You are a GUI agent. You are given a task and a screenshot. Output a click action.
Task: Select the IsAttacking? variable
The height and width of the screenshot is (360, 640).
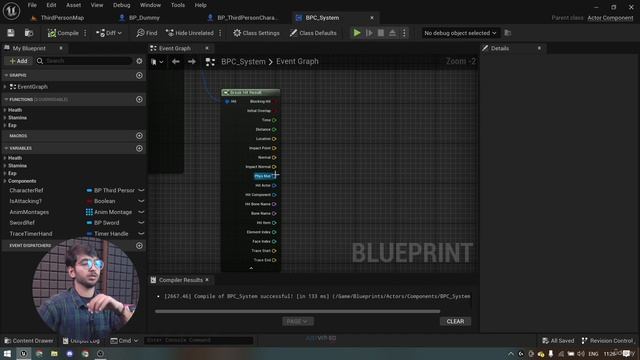25,201
